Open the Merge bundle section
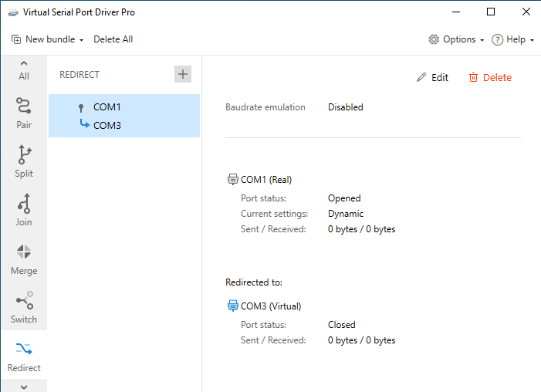Screen dimensions: 541x392 24,259
